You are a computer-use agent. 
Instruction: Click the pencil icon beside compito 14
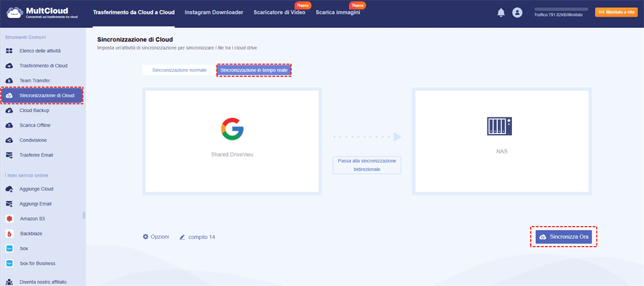point(182,237)
